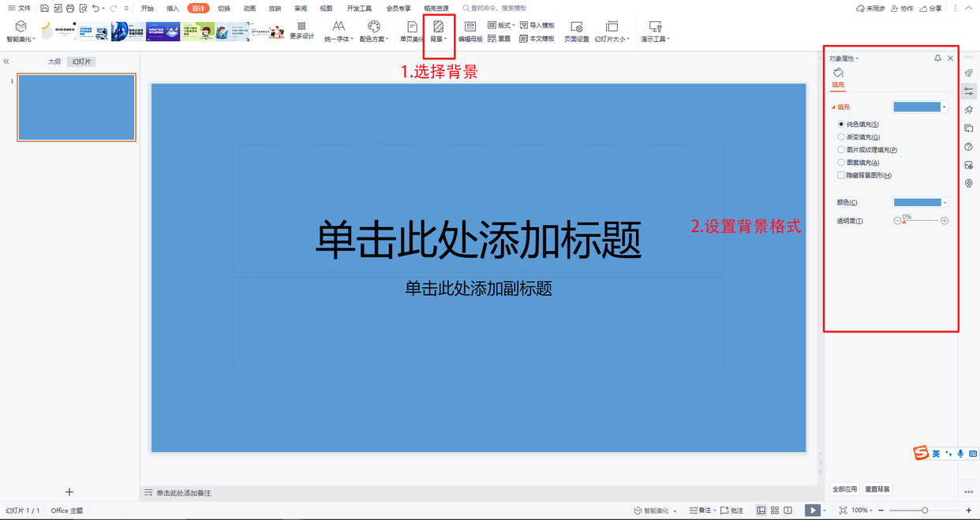Click 重置 reset layout in ribbon

point(499,38)
